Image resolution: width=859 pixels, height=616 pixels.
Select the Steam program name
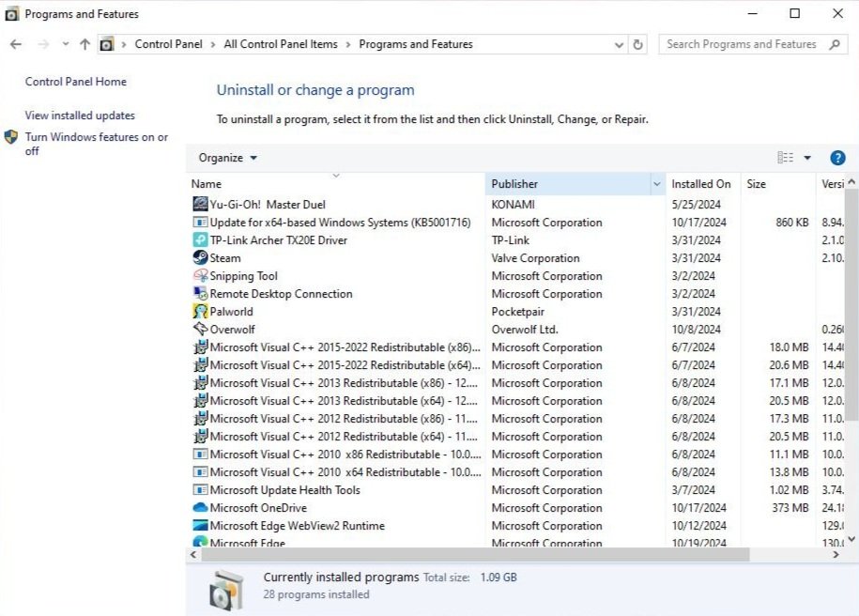[x=225, y=258]
